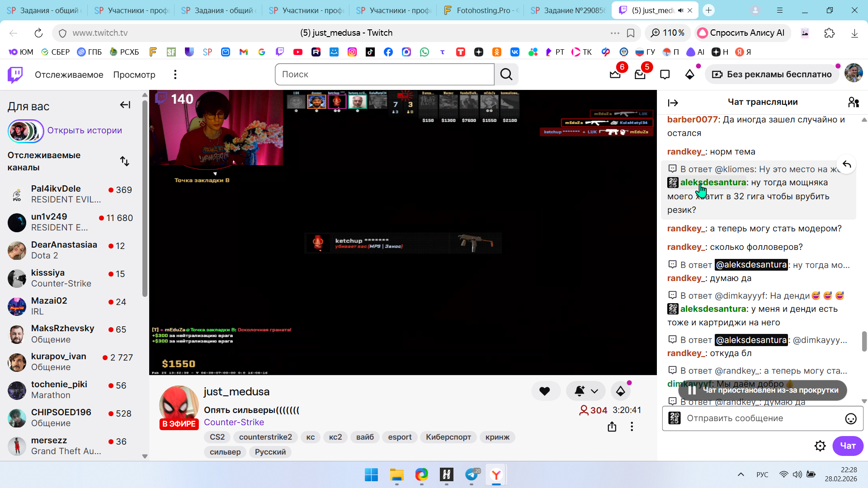This screenshot has height=488, width=868.
Task: Click the search magnifier button
Action: pos(506,75)
